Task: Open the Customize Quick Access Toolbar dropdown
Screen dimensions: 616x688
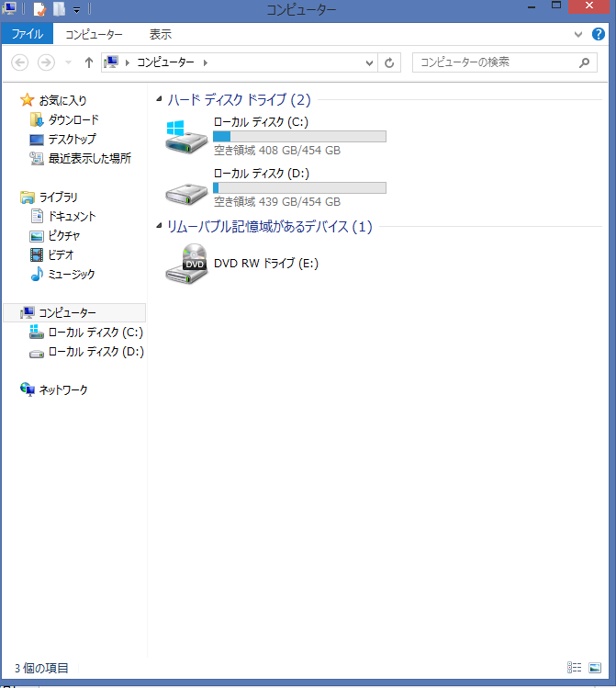Action: (x=76, y=10)
